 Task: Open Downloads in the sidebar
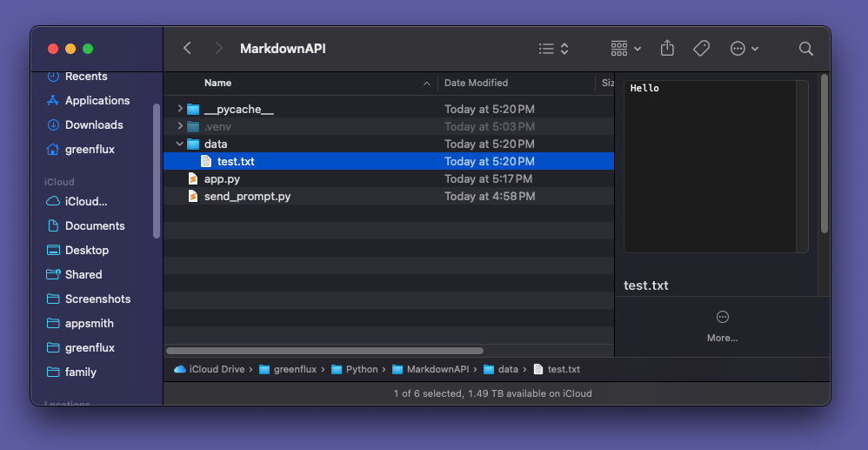(93, 124)
